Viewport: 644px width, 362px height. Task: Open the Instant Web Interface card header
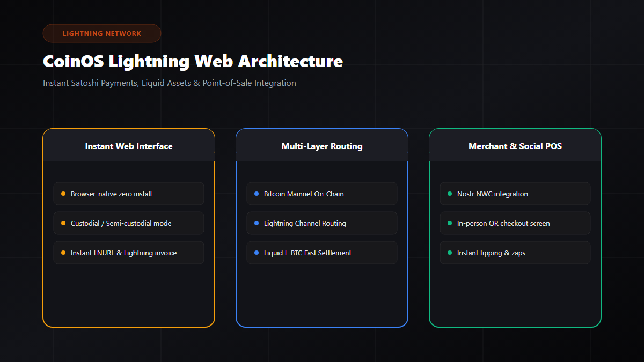(x=129, y=145)
